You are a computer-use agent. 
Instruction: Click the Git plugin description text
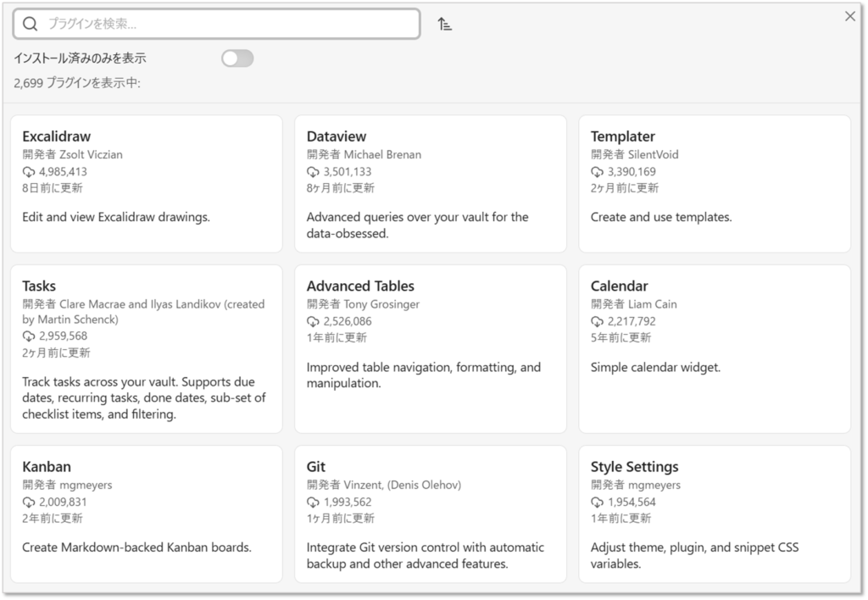[425, 555]
